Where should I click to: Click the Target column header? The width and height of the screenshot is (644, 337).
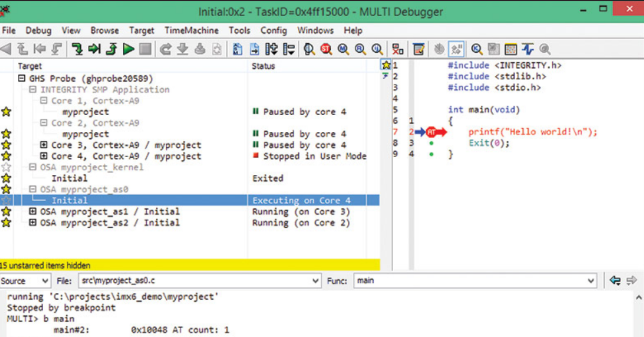tap(131, 66)
